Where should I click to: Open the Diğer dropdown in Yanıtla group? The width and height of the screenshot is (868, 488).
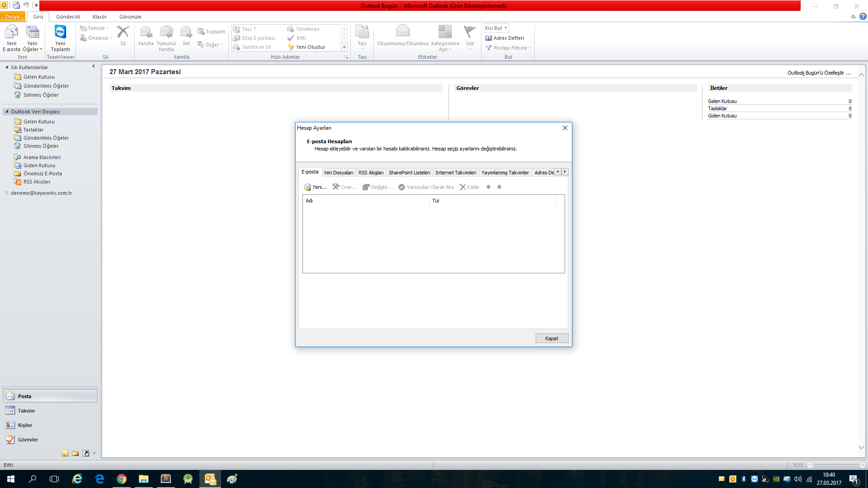tap(210, 45)
